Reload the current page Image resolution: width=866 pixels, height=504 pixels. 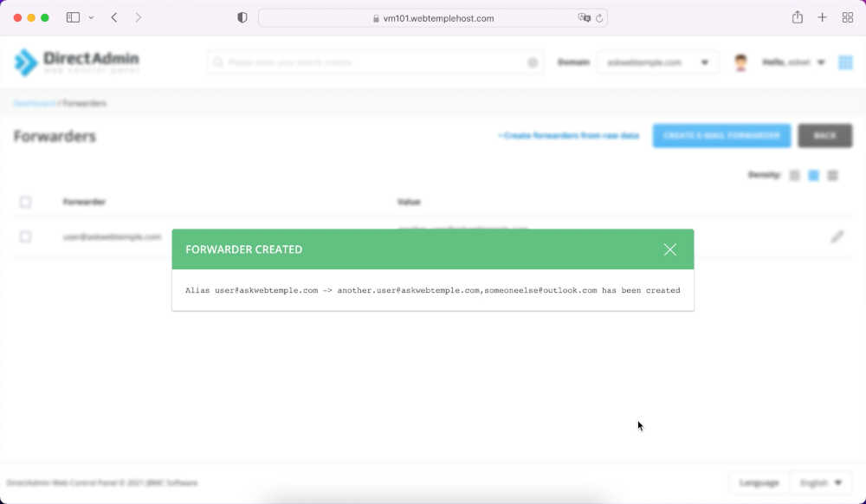tap(599, 18)
